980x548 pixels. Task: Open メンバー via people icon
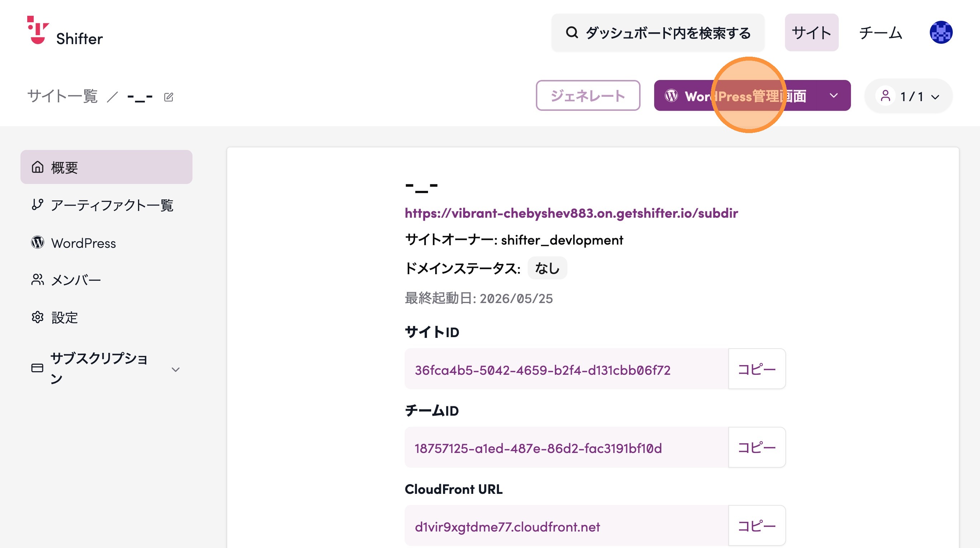tap(37, 280)
